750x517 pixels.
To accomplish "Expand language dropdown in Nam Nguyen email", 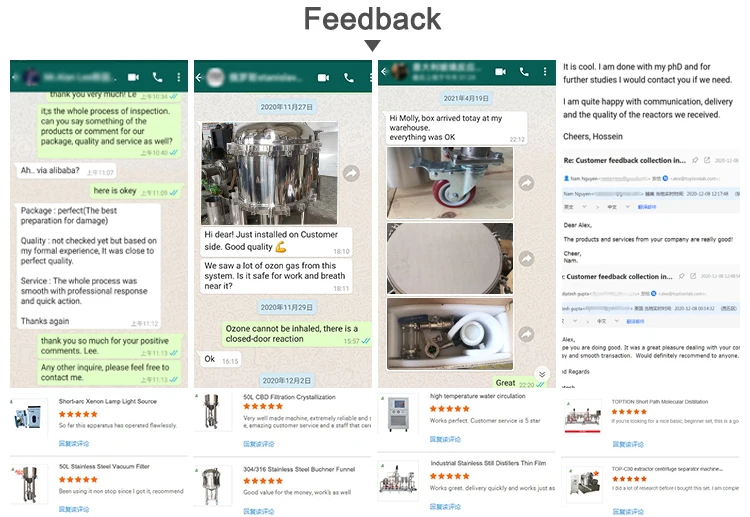I will coord(584,207).
